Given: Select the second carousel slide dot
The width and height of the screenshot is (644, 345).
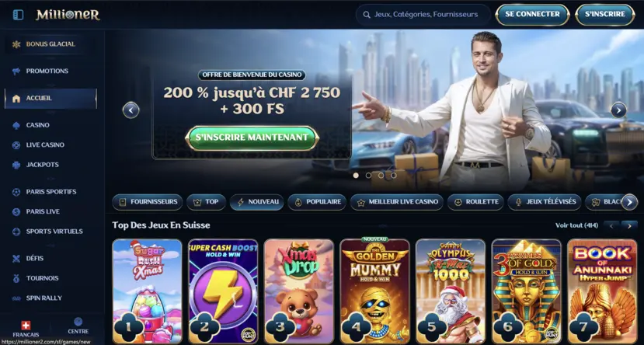Looking at the screenshot, I should [x=368, y=176].
